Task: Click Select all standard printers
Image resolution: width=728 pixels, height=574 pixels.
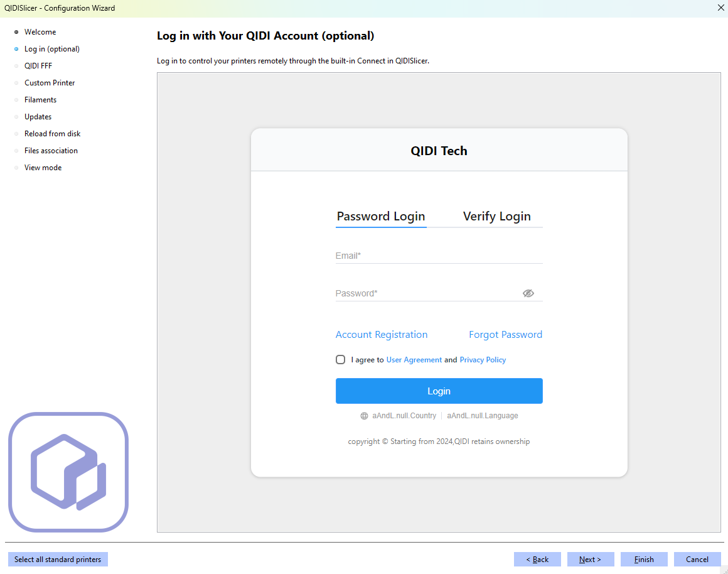Action: click(58, 560)
